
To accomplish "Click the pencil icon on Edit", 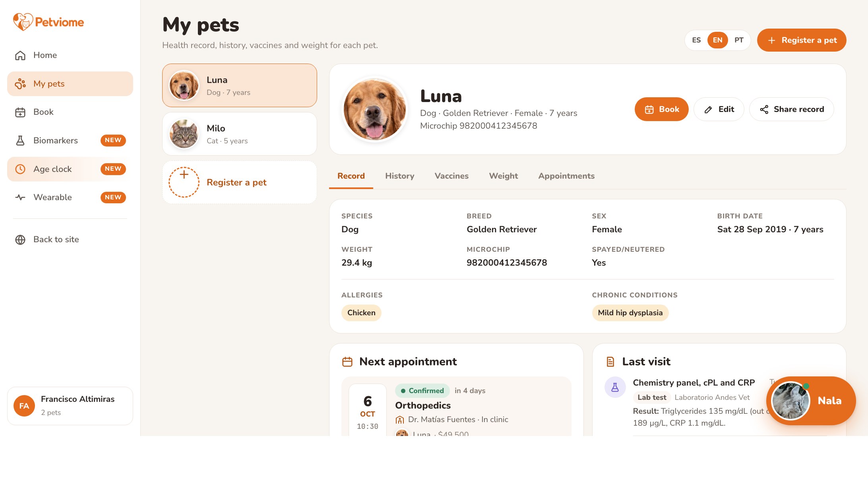I will [708, 110].
